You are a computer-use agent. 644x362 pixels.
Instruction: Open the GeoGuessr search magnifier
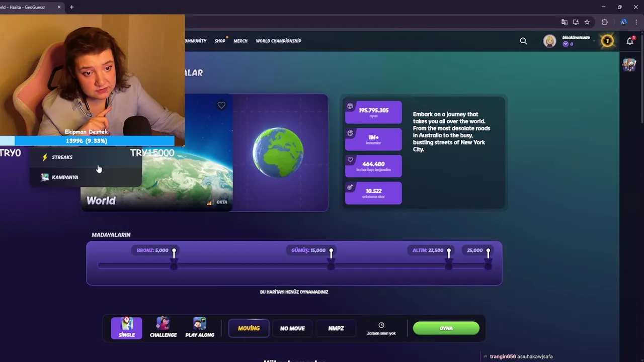[x=523, y=41]
